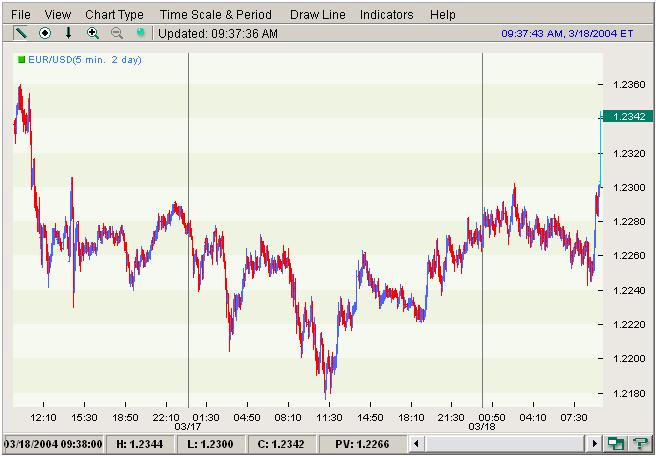
Task: Click the 08:10 time axis label
Action: (288, 418)
